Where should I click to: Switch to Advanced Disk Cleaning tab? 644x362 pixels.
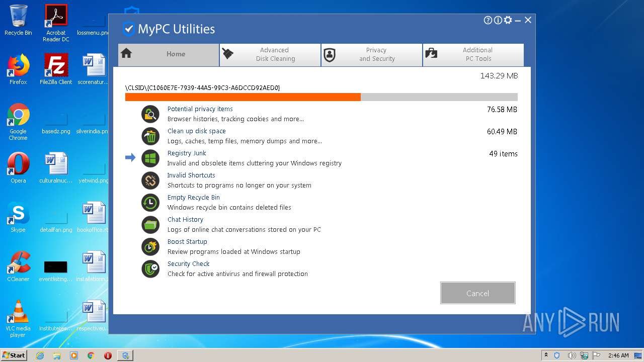[x=270, y=55]
